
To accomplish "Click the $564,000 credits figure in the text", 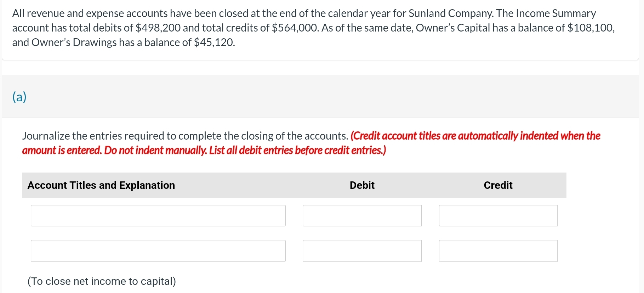I will [294, 28].
